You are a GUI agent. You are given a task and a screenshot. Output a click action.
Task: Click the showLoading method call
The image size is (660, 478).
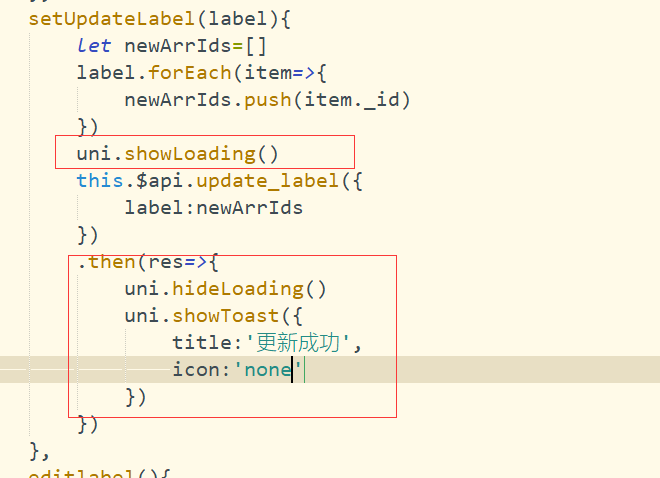pyautogui.click(x=190, y=154)
